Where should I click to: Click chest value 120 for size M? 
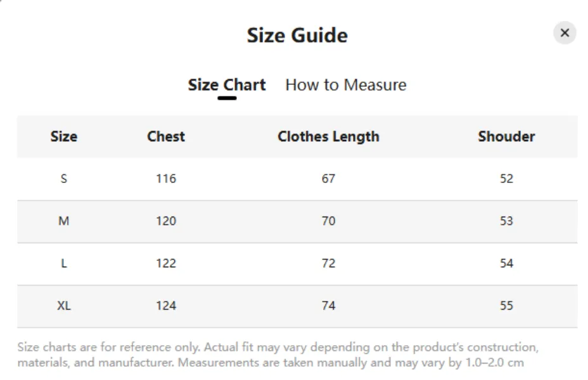tap(166, 221)
